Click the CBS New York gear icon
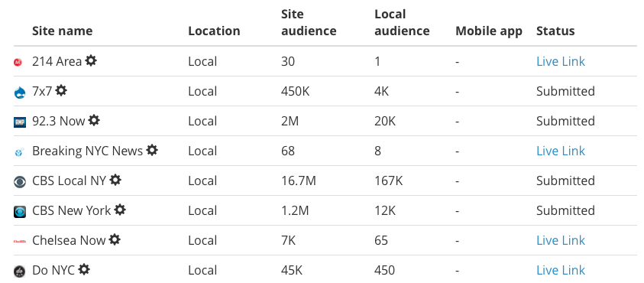644x283 pixels. (120, 210)
